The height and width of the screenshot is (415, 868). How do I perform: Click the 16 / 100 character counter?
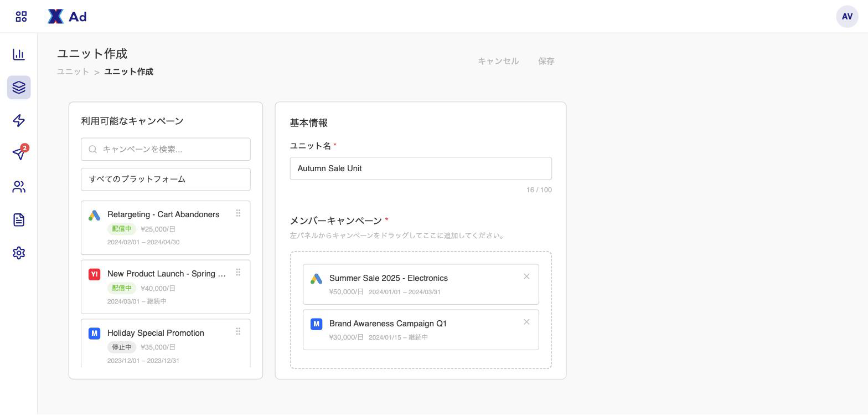click(539, 190)
